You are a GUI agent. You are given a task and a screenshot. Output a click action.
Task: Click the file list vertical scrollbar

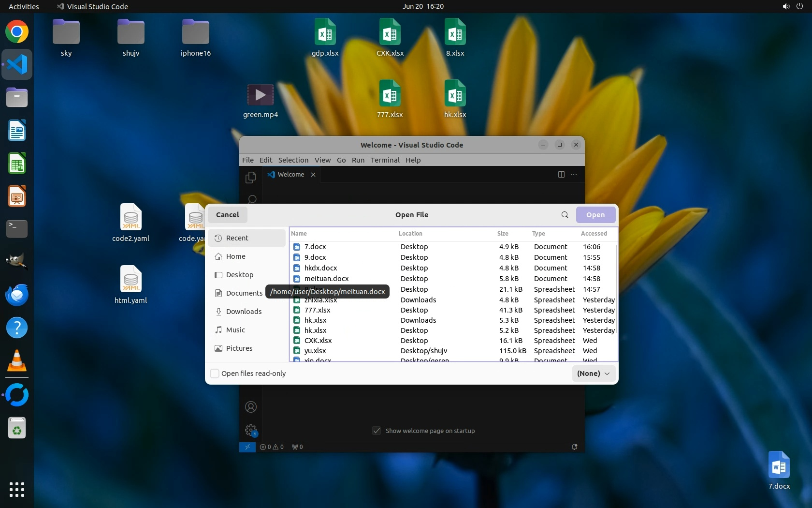click(616, 290)
